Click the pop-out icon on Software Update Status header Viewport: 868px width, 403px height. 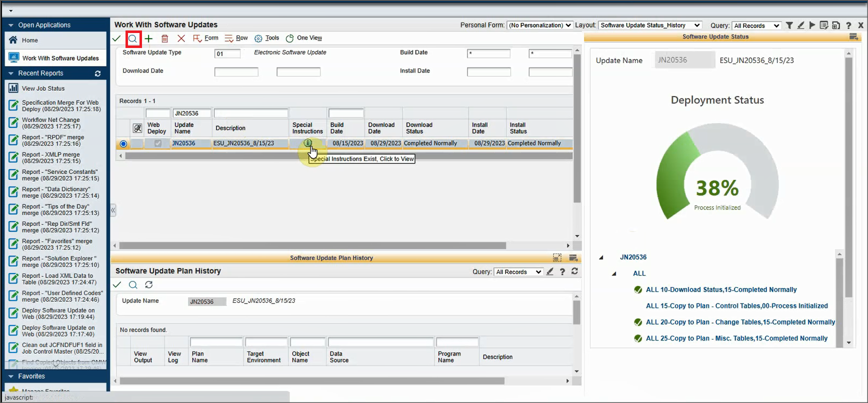[853, 37]
